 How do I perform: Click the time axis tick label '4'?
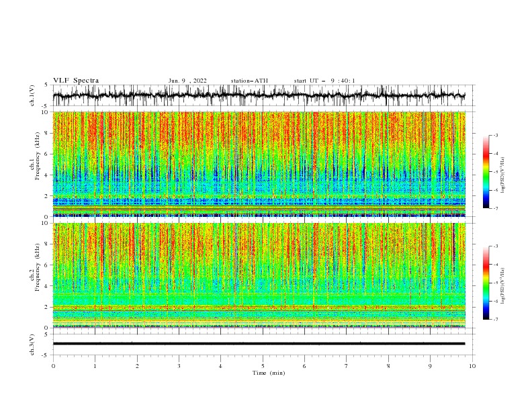point(221,366)
